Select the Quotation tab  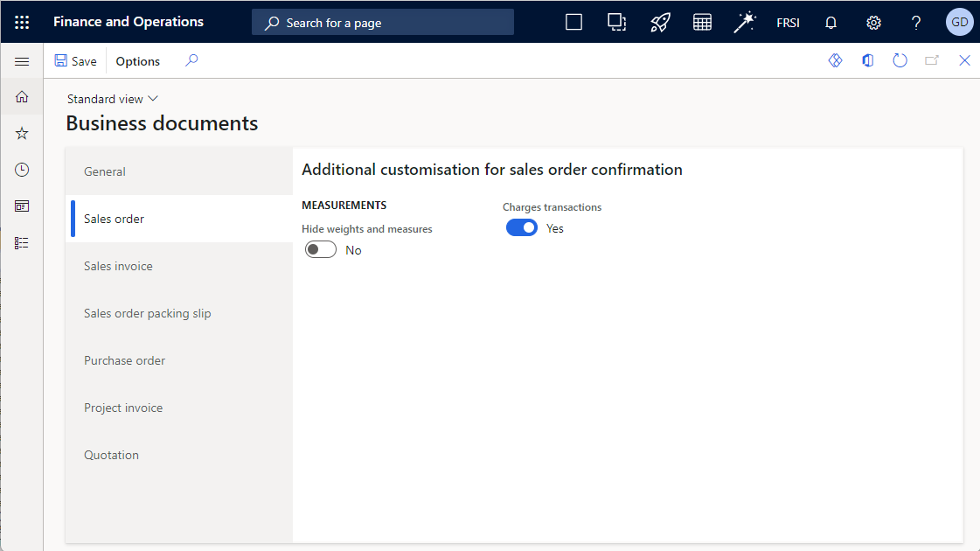pos(179,455)
